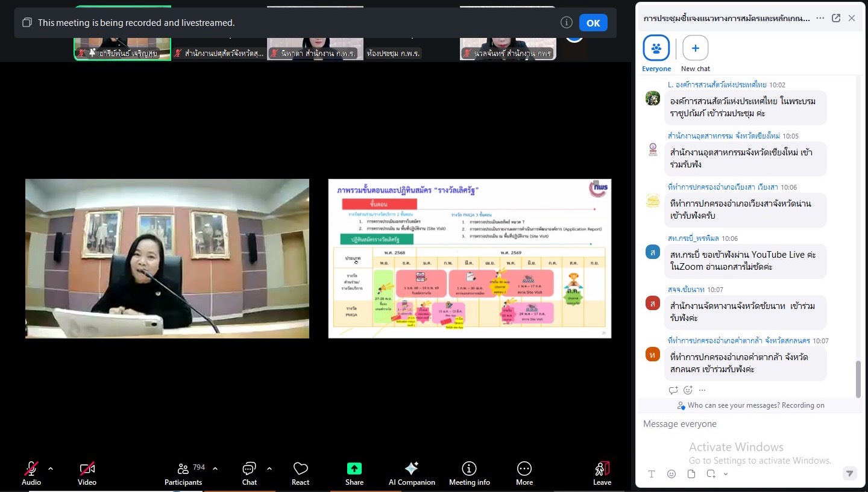
Task: Click the chat panel vertical scrollbar
Action: 858,379
